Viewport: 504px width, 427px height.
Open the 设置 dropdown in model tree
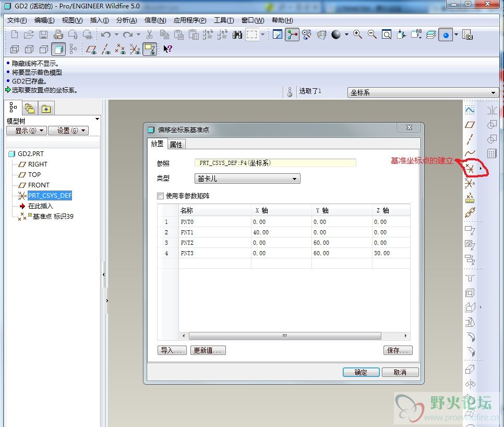point(68,131)
